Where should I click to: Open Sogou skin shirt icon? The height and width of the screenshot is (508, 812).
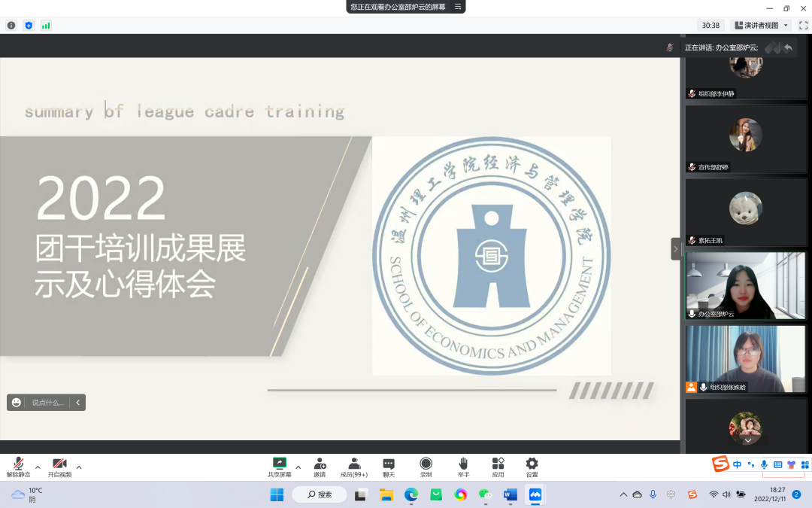tap(791, 464)
